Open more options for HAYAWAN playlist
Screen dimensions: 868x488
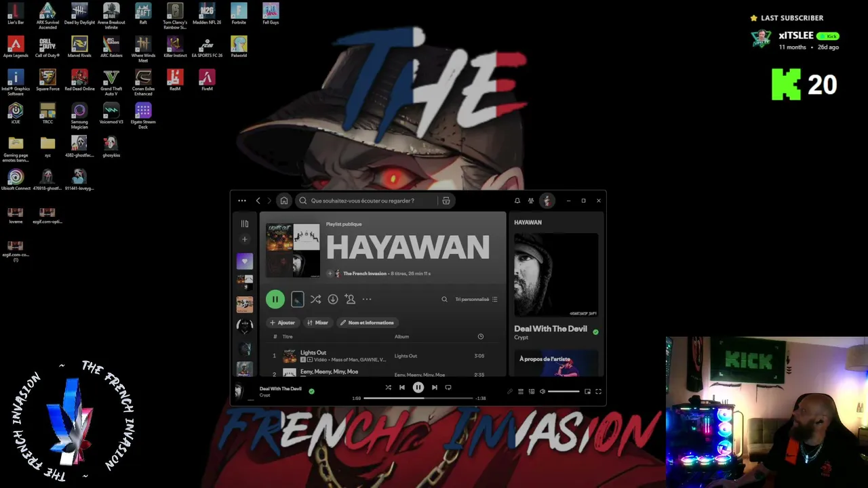tap(367, 299)
